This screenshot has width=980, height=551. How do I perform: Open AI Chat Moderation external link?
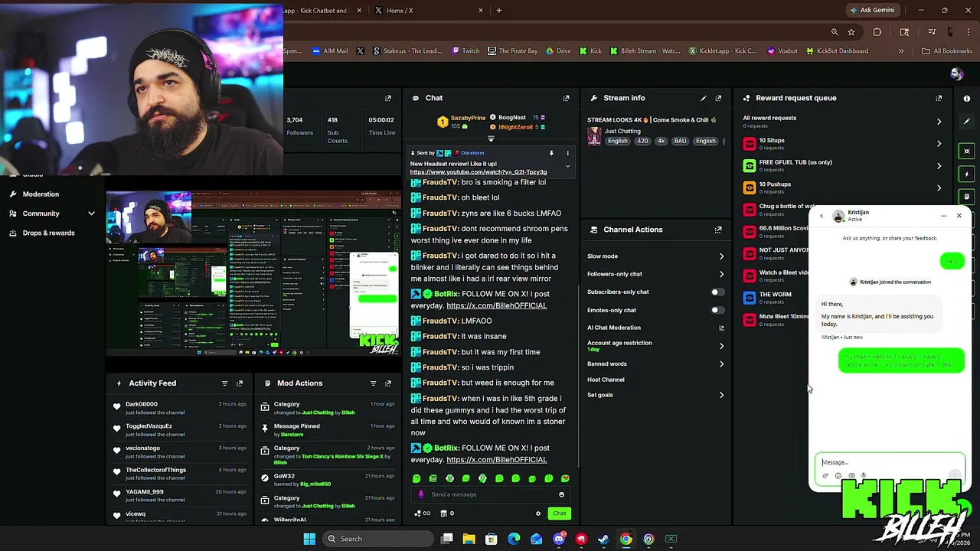coord(721,328)
